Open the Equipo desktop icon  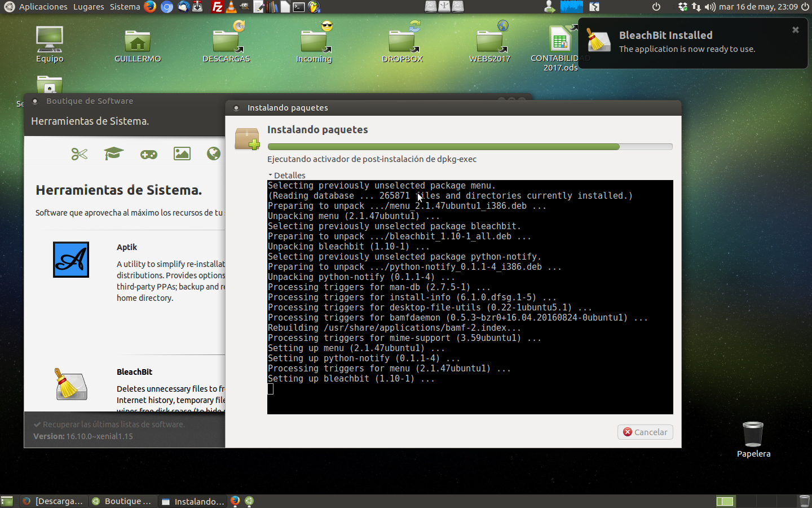(50, 44)
